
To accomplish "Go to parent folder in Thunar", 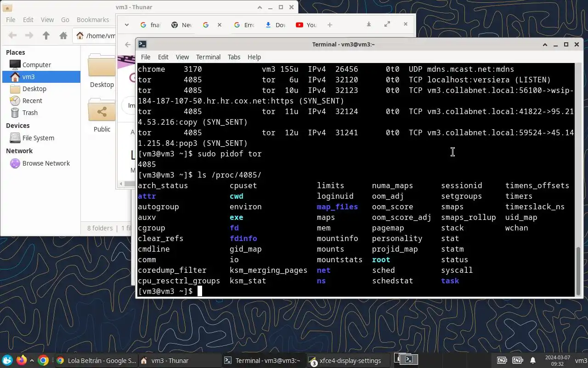I will tap(46, 35).
